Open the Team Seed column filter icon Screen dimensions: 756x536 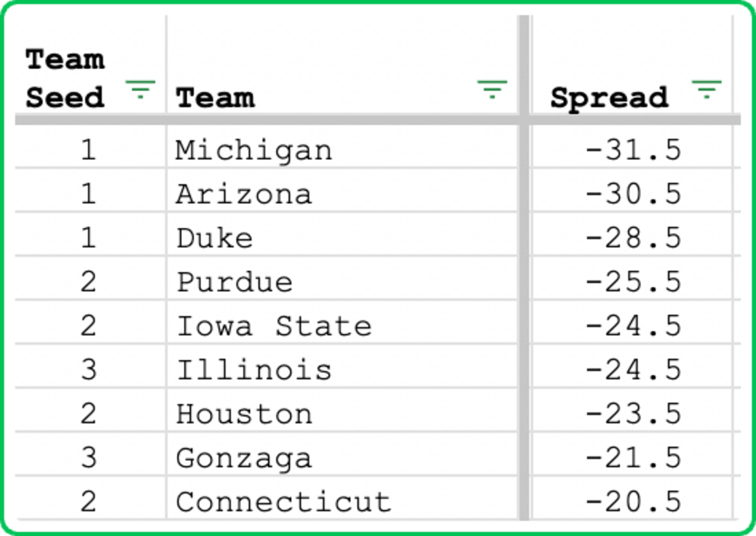140,89
